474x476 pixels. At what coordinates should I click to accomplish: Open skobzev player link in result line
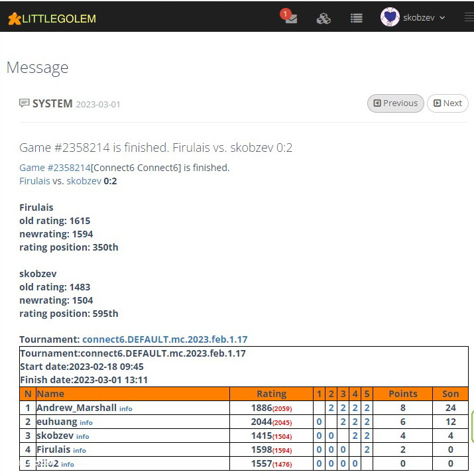pos(84,181)
